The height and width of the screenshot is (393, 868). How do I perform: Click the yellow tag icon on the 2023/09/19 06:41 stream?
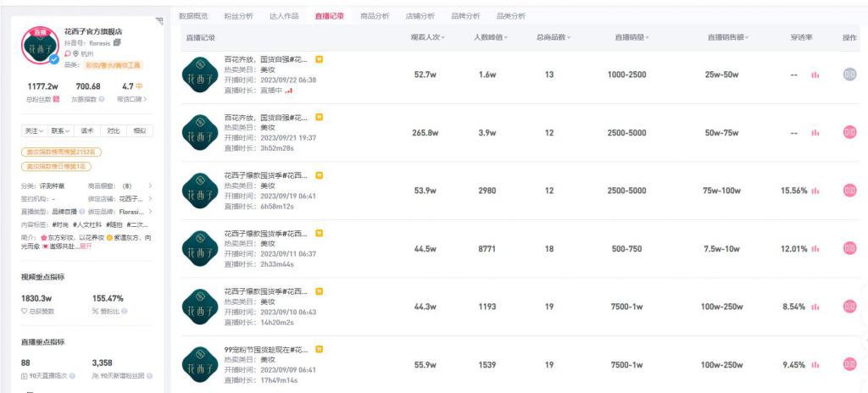[x=320, y=175]
